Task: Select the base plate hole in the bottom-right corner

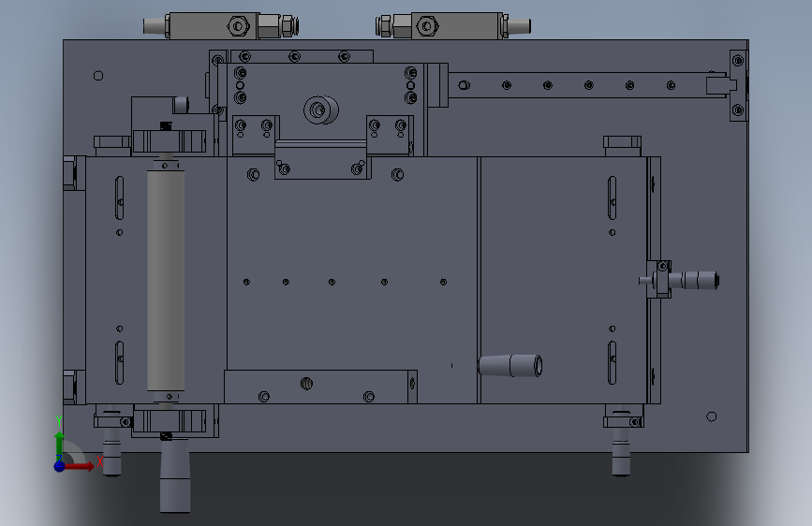Action: [712, 416]
